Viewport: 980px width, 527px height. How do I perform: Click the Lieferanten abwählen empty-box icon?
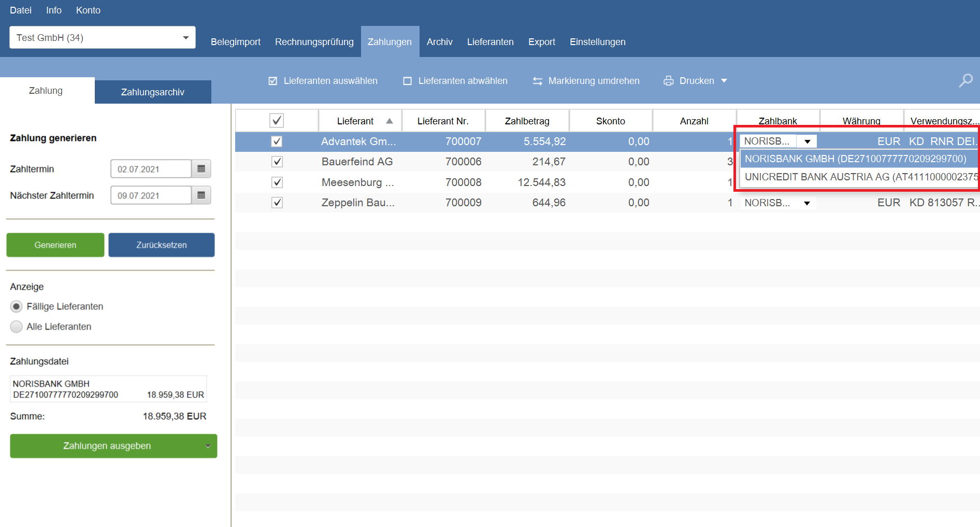coord(408,81)
